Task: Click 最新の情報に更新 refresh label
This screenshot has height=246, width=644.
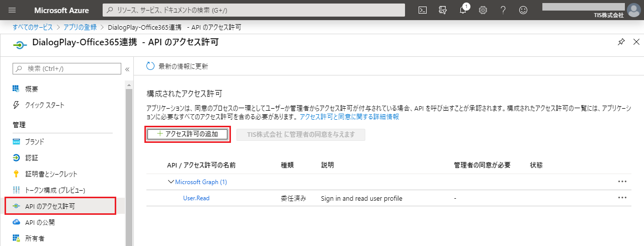Action: point(183,66)
